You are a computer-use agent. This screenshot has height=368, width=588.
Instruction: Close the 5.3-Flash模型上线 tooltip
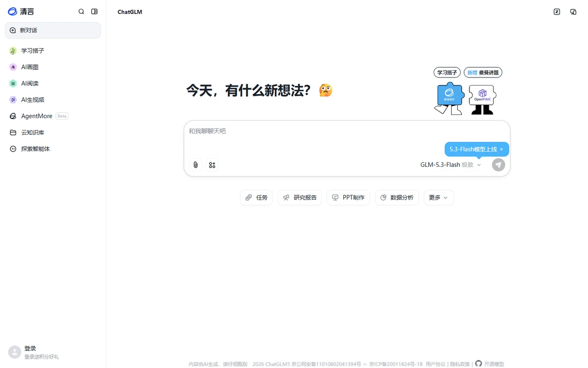501,149
